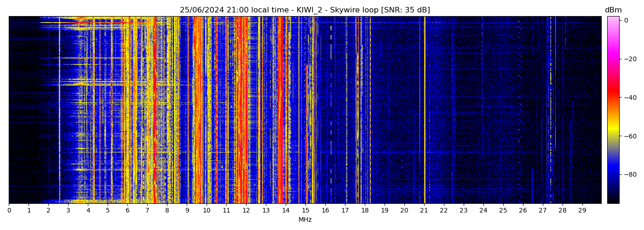644x230 pixels.
Task: Click the 29 MHz tick label
Action: 582,211
